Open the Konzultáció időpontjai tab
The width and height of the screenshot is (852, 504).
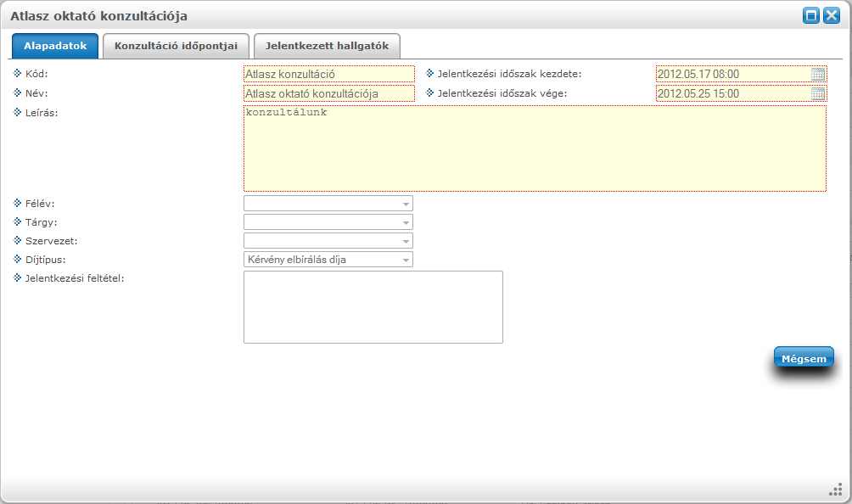176,46
